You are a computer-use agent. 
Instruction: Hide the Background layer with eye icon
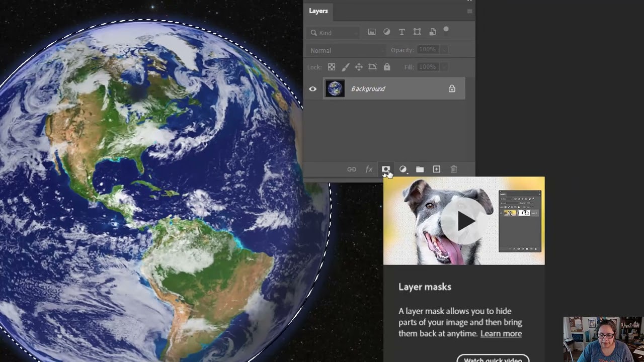313,89
